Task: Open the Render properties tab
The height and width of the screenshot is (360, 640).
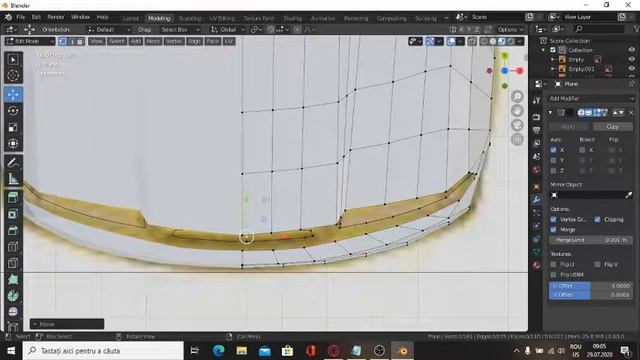Action: pyautogui.click(x=536, y=117)
